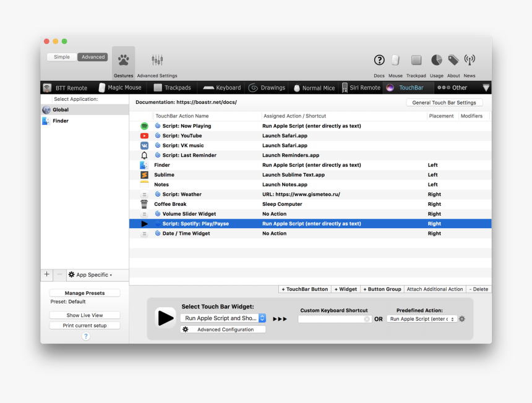Open the News antenna icon
The image size is (532, 403).
pos(470,60)
